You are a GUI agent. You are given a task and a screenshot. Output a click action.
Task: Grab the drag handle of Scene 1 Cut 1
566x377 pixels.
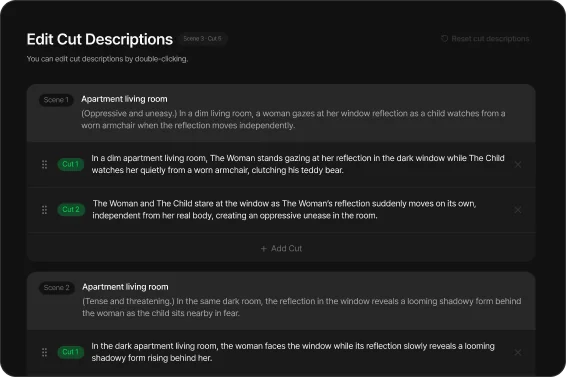(44, 164)
